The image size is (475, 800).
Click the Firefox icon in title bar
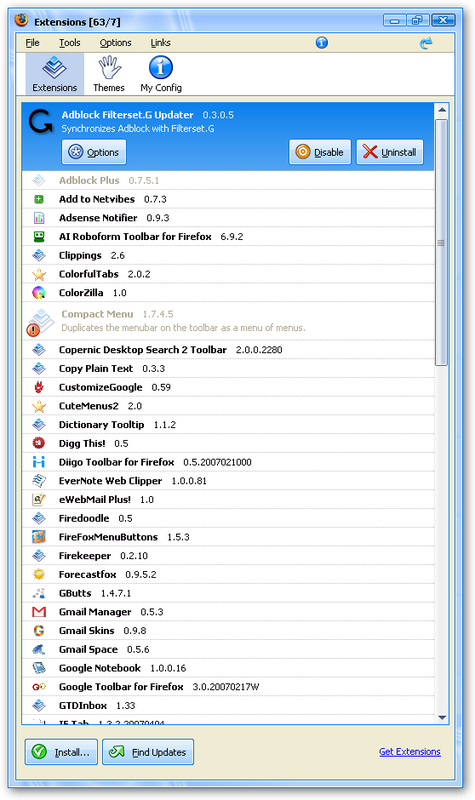coord(21,20)
